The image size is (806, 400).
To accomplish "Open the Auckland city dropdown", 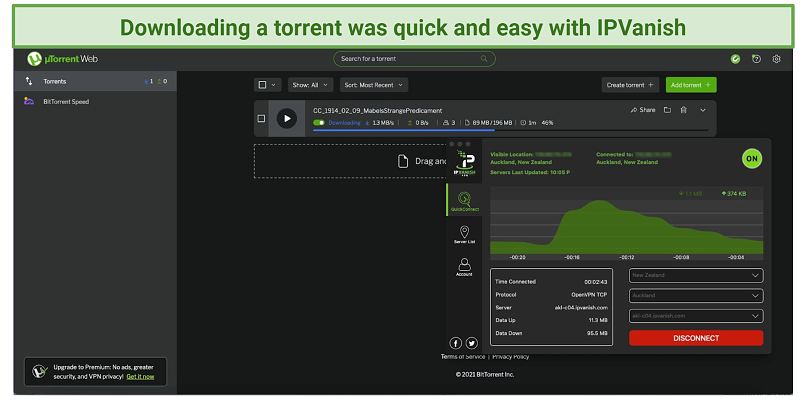I will pos(696,296).
